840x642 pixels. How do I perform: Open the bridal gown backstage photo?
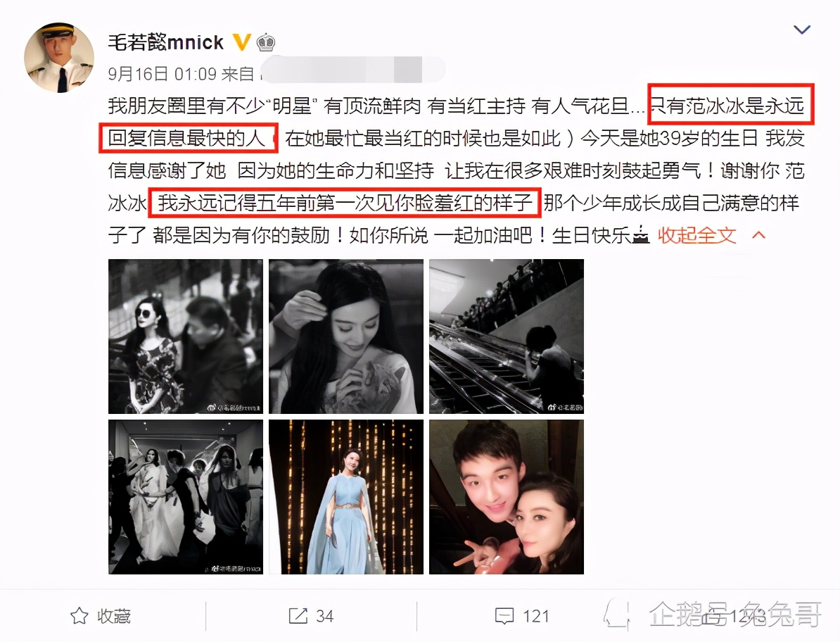[x=186, y=497]
